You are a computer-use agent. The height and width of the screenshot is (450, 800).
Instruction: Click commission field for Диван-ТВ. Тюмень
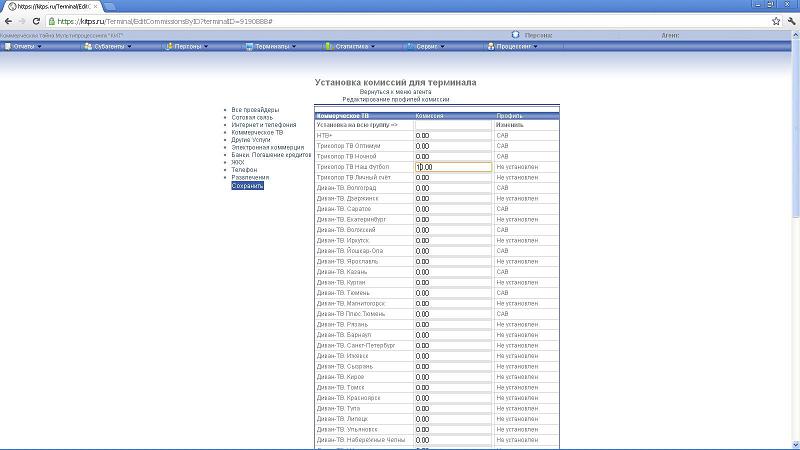tap(453, 293)
